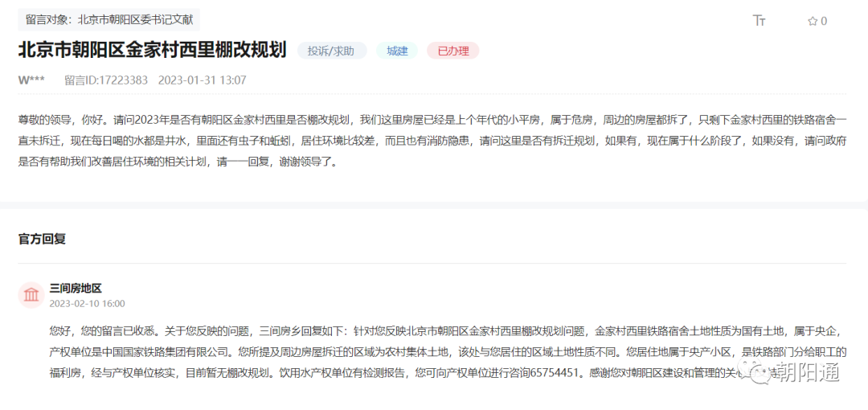The height and width of the screenshot is (410, 868).
Task: Click the 三间房地区 government building avatar
Action: [31, 295]
